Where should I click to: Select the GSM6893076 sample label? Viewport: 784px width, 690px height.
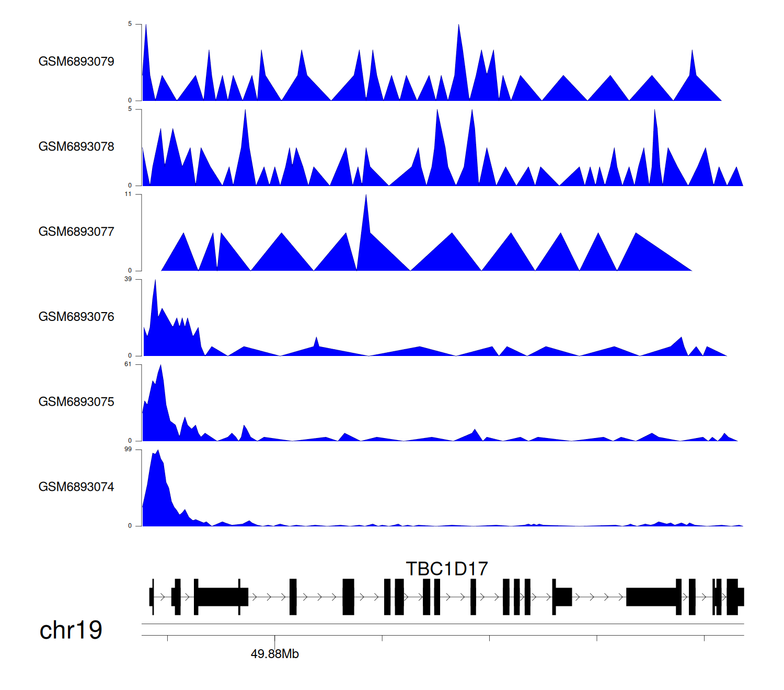pyautogui.click(x=76, y=317)
